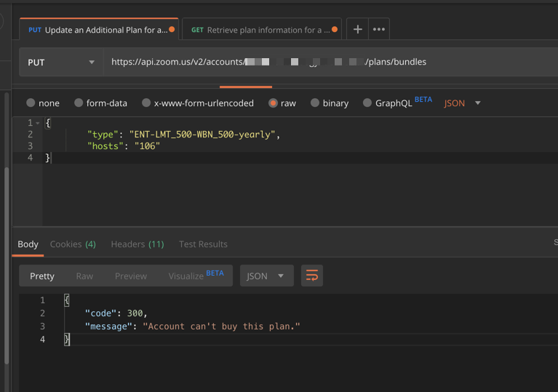This screenshot has height=392, width=558.
Task: Click the Raw response view button
Action: 84,276
